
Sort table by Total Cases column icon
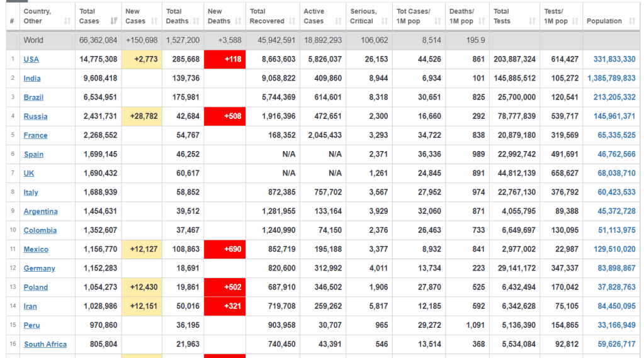(113, 21)
